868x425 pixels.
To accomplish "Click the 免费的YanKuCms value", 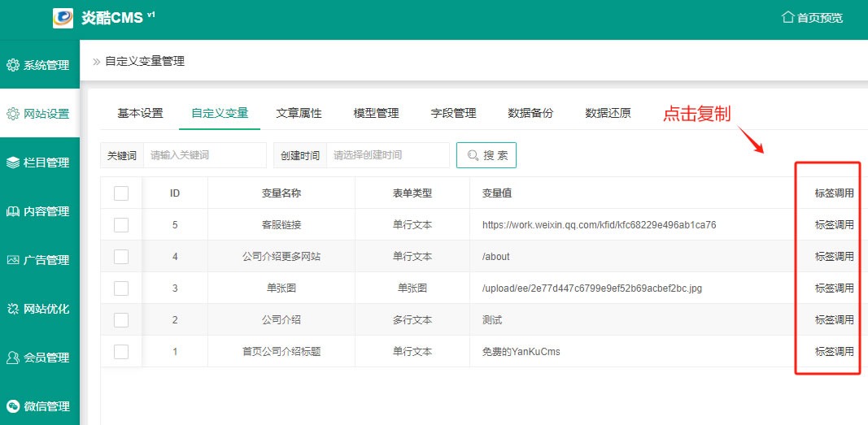I will [x=521, y=352].
